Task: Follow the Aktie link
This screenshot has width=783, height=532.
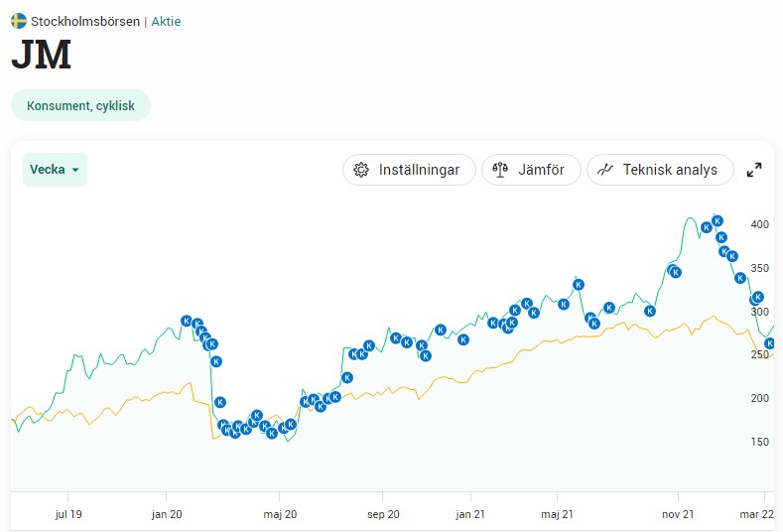Action: tap(166, 21)
